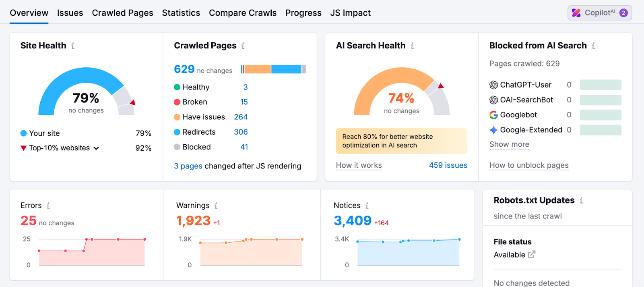Click How to unblock pages
The height and width of the screenshot is (287, 644).
tap(528, 165)
